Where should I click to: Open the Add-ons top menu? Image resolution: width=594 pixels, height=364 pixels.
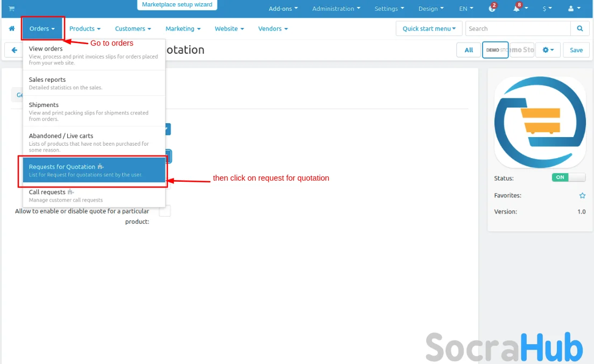point(283,8)
